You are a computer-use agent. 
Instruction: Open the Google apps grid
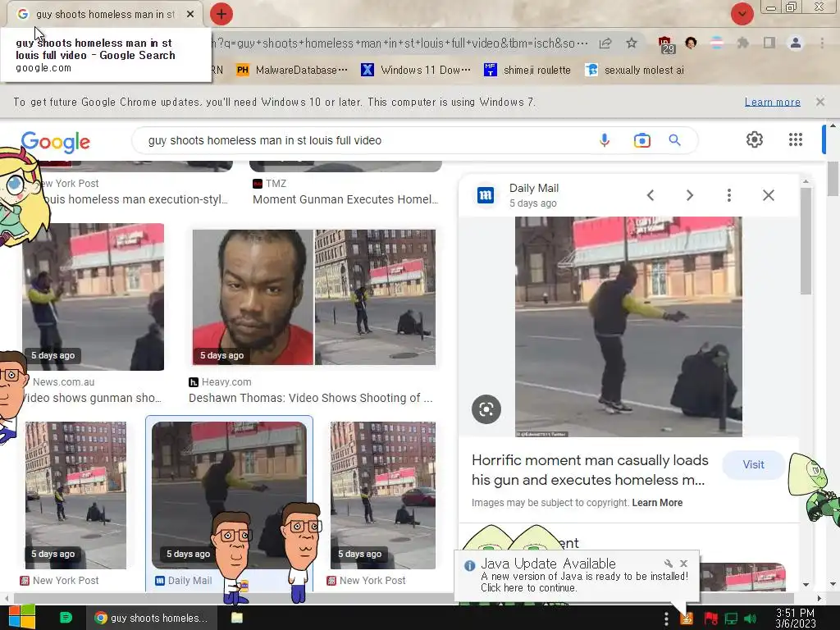point(796,139)
